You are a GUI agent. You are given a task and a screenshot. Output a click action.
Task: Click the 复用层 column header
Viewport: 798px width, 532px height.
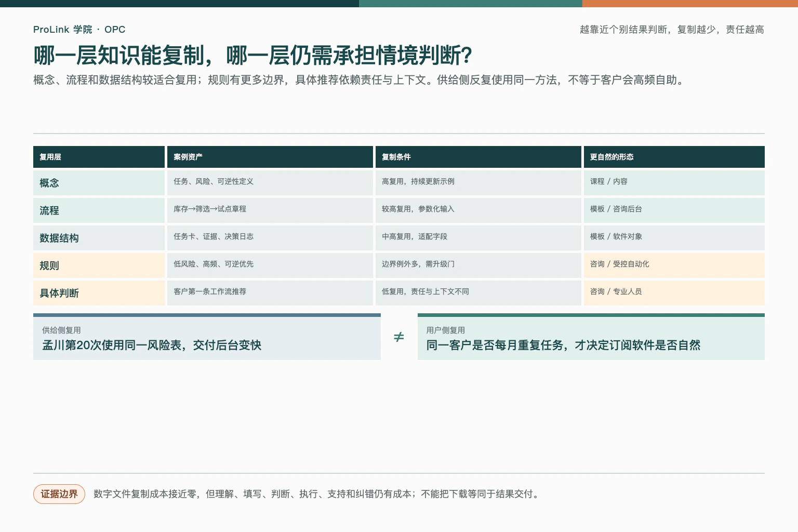coord(99,157)
